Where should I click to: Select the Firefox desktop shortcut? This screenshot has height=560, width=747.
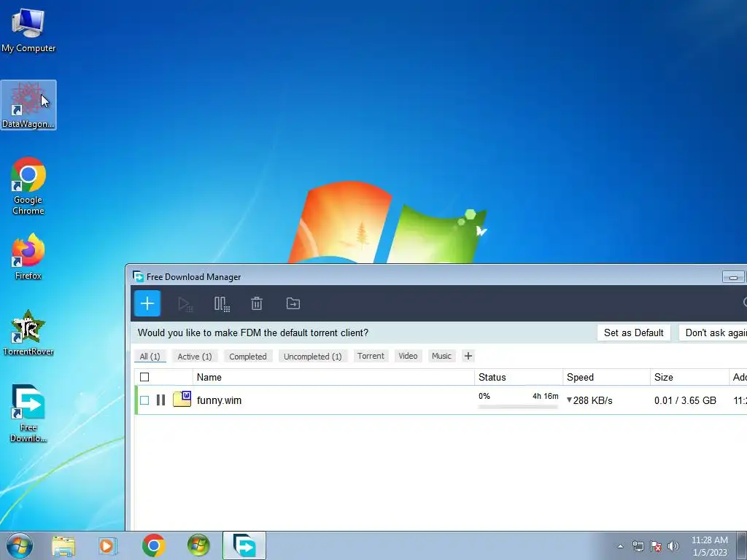pos(28,257)
